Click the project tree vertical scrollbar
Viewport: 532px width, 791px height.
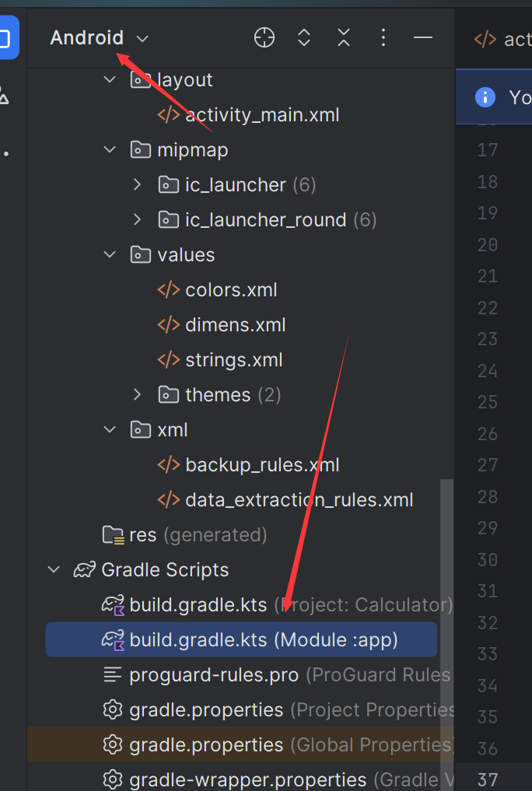pyautogui.click(x=446, y=635)
